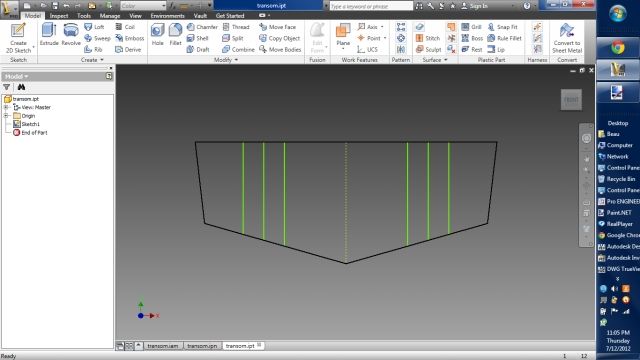This screenshot has width=640, height=360.
Task: Open the Axis dropdown arrow
Action: (x=382, y=27)
